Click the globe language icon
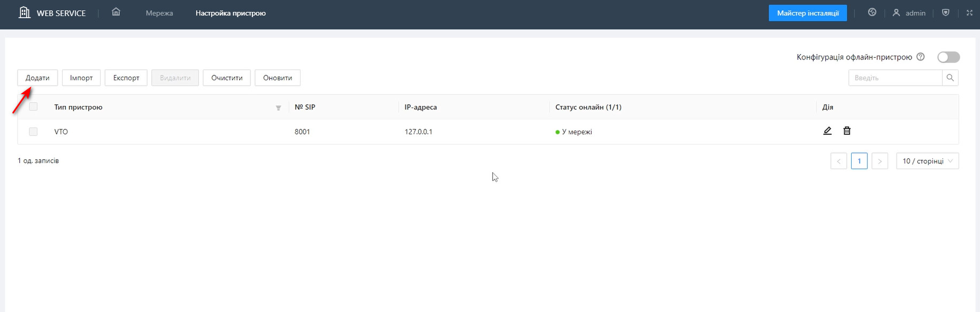The height and width of the screenshot is (312, 980). tap(872, 12)
